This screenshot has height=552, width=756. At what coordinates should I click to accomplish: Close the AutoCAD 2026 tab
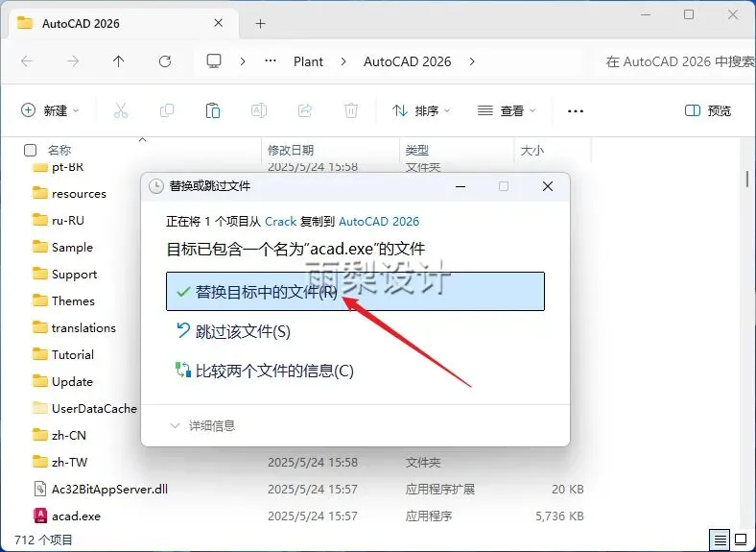[x=219, y=23]
